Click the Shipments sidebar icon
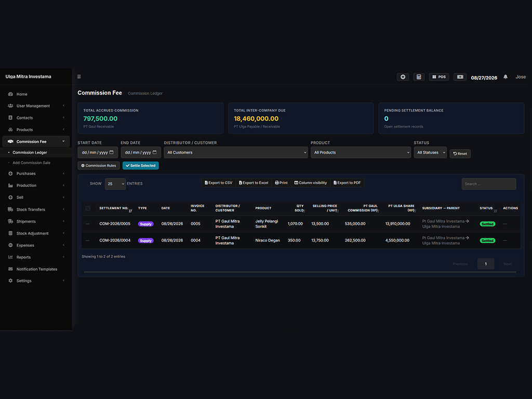This screenshot has height=399, width=532. (x=10, y=221)
